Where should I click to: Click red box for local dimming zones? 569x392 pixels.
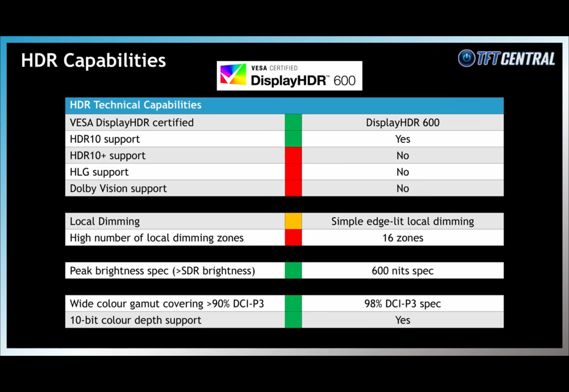point(293,238)
